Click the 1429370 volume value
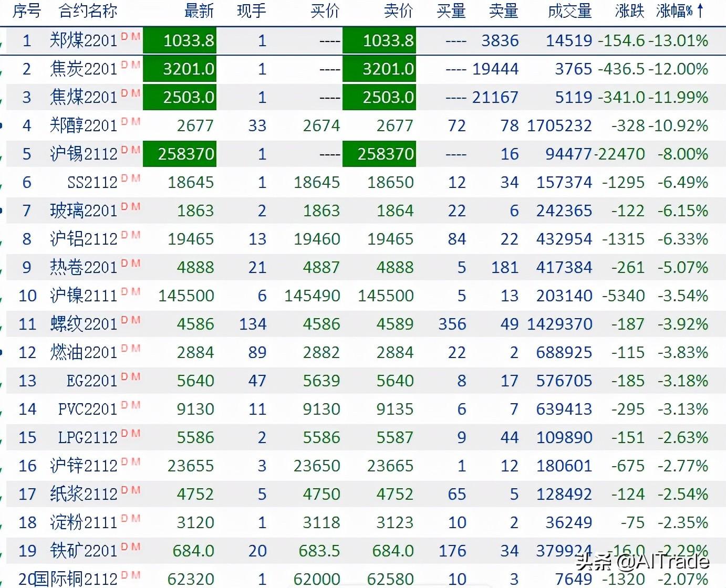The width and height of the screenshot is (726, 588). (x=559, y=324)
